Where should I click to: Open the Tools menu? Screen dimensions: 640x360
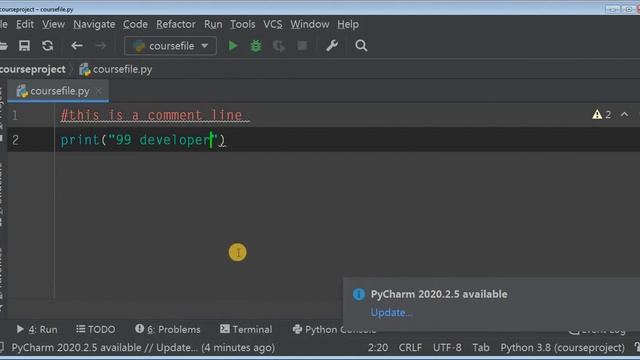tap(242, 24)
